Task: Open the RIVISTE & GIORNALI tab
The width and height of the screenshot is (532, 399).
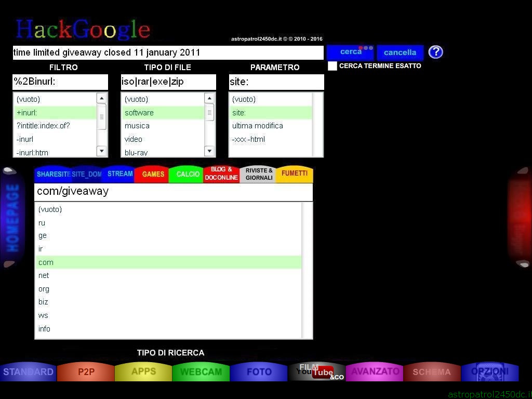Action: pos(259,174)
